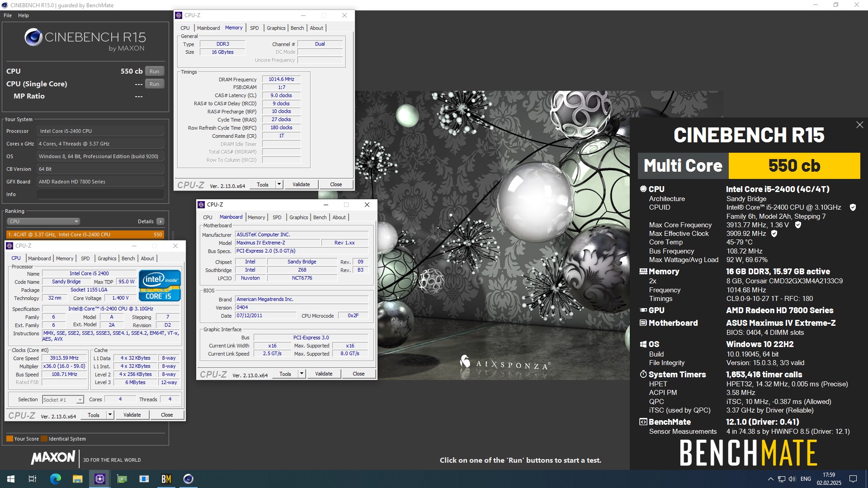The width and height of the screenshot is (868, 488).
Task: Open File Explorer from the taskbar
Action: click(77, 479)
